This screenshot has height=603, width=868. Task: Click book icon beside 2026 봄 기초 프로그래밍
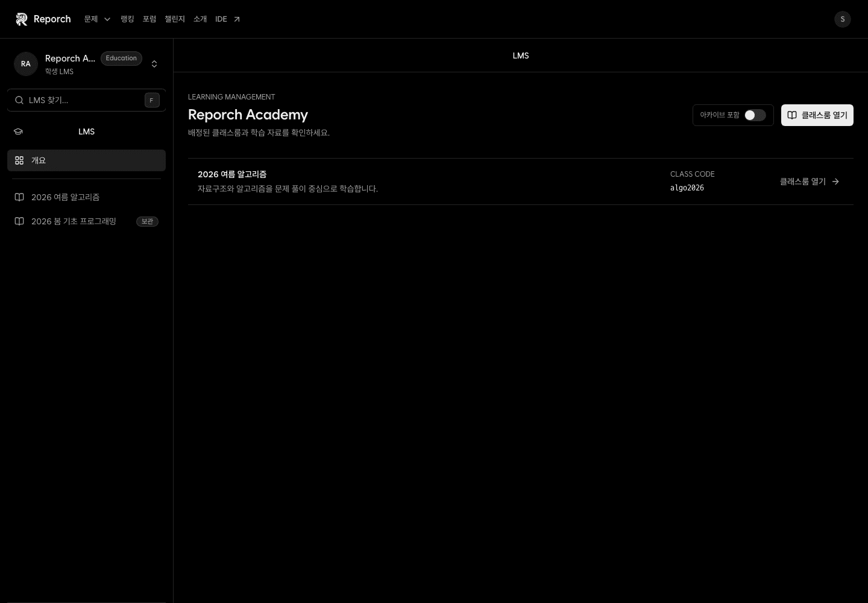[19, 221]
